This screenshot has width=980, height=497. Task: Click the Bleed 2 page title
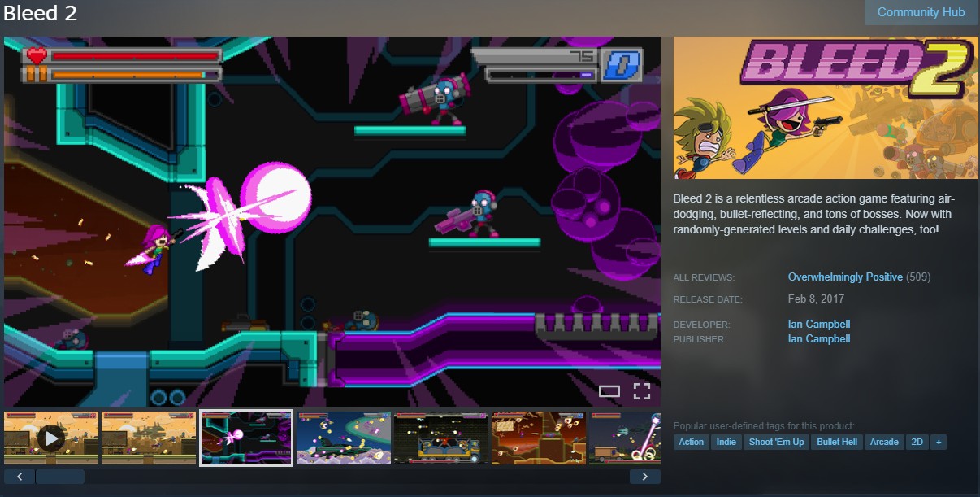pyautogui.click(x=41, y=14)
